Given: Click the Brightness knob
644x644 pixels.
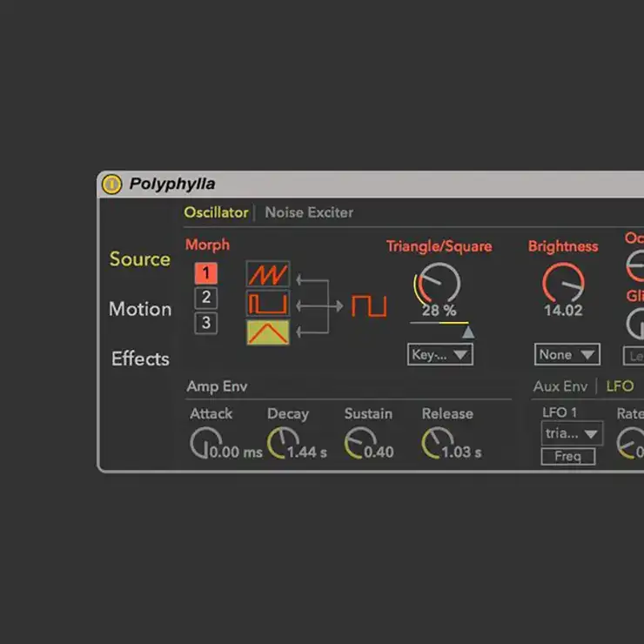Looking at the screenshot, I should click(x=563, y=283).
